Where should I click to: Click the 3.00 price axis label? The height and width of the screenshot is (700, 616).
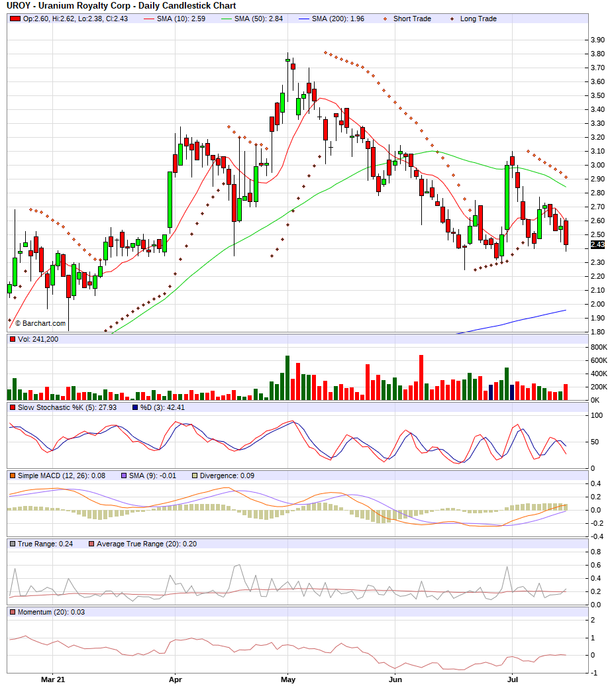(x=597, y=165)
